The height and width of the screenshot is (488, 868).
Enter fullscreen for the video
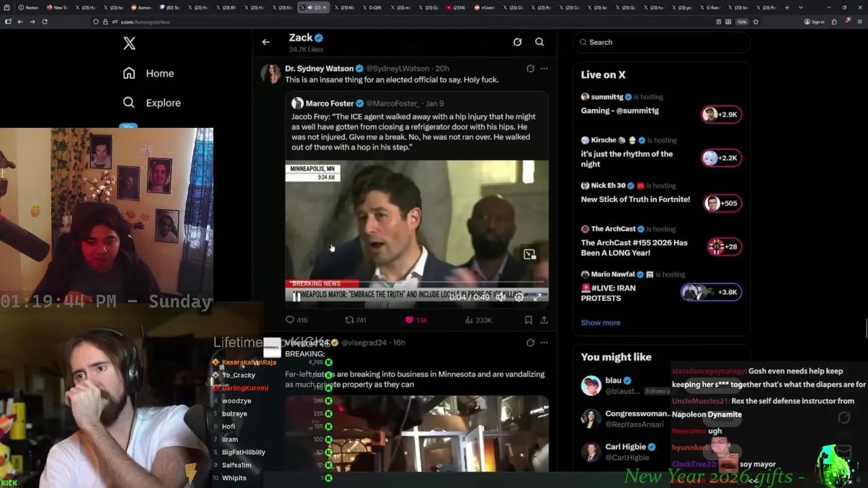click(x=539, y=297)
